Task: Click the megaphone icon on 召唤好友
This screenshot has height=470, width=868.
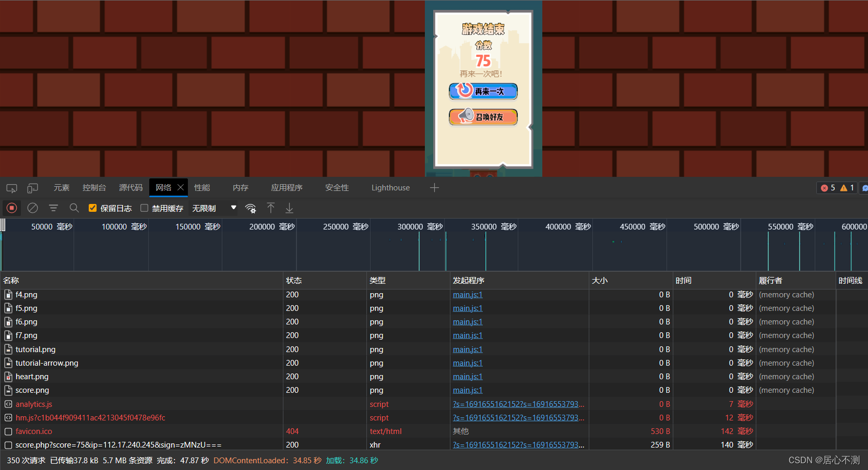Action: pos(465,115)
